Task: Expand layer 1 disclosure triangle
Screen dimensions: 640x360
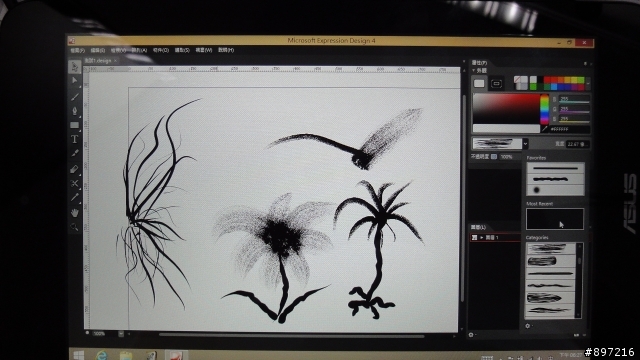Action: [x=482, y=237]
